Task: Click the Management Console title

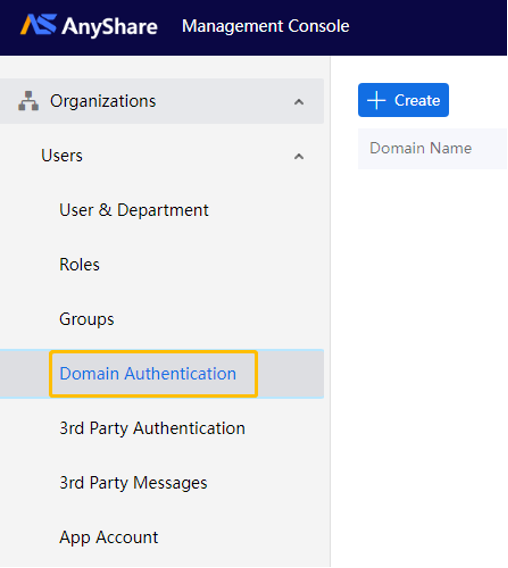Action: [266, 26]
